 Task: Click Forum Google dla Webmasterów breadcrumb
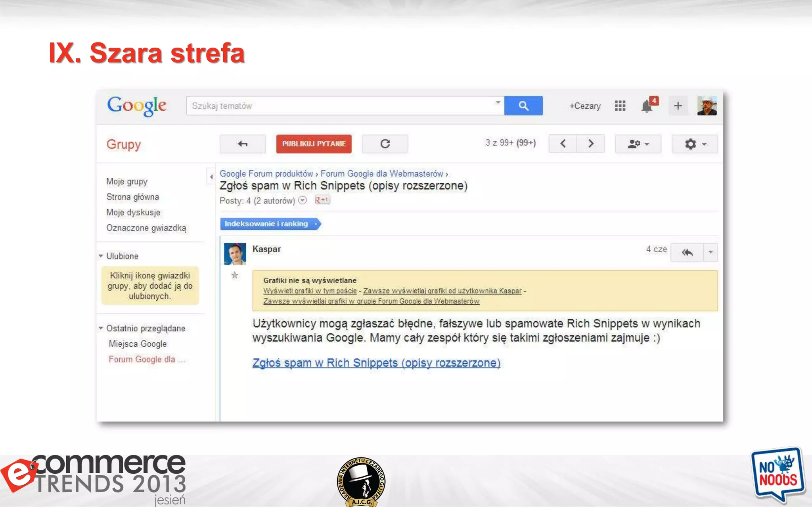point(382,173)
